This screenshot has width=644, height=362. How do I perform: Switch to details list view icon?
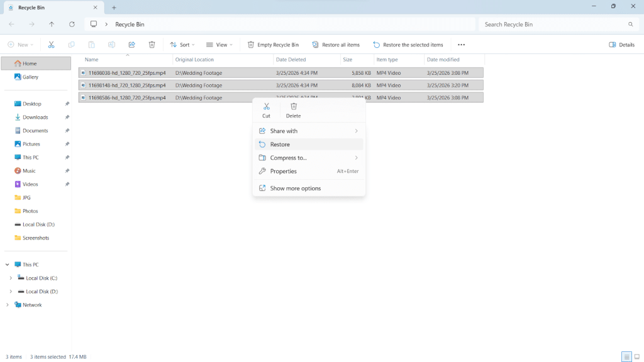626,357
